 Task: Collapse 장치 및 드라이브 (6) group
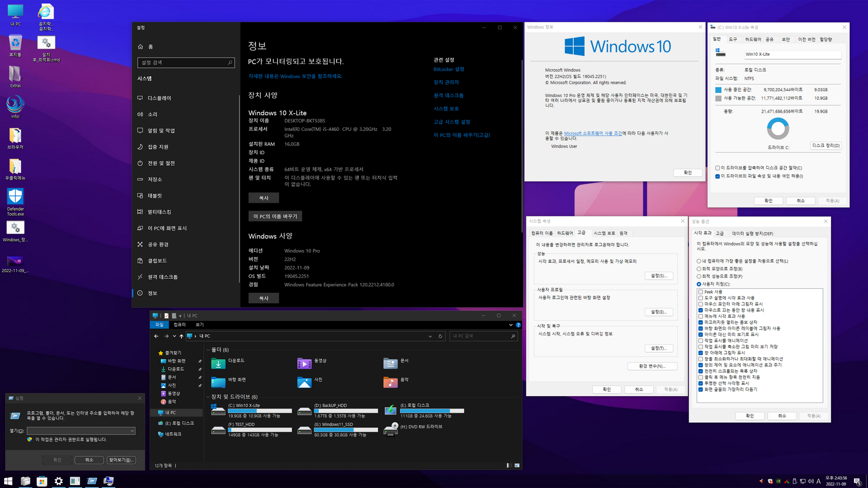coord(208,397)
